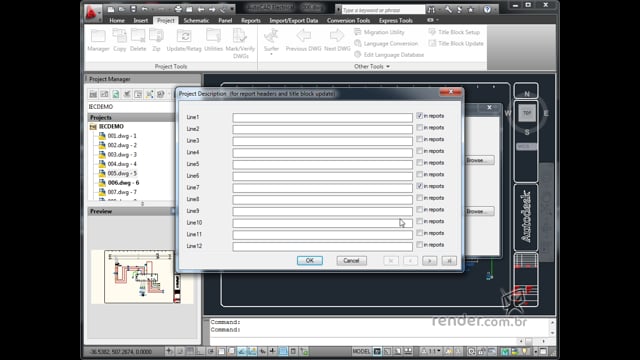
Task: Go to Previous DWG
Action: [303, 40]
